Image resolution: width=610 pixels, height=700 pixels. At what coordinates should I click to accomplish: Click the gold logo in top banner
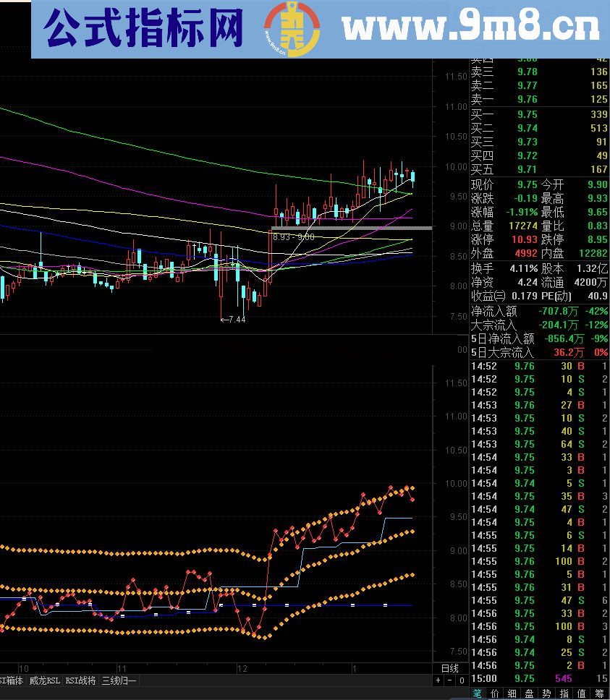[x=291, y=30]
